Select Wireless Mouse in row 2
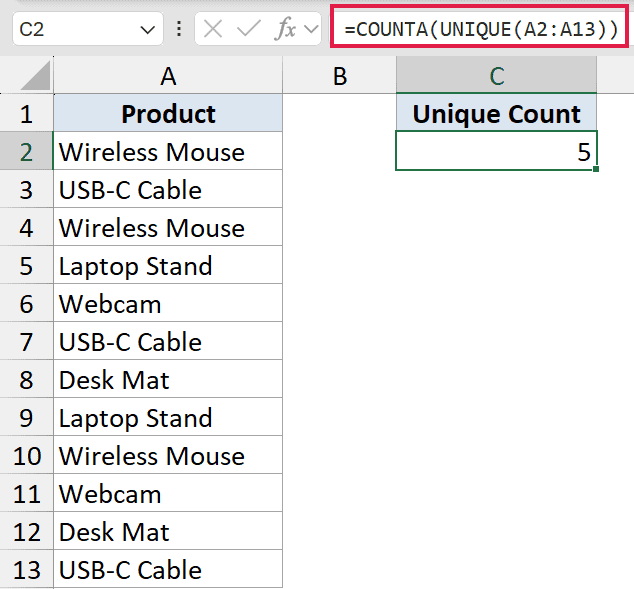This screenshot has width=634, height=589. pos(168,151)
